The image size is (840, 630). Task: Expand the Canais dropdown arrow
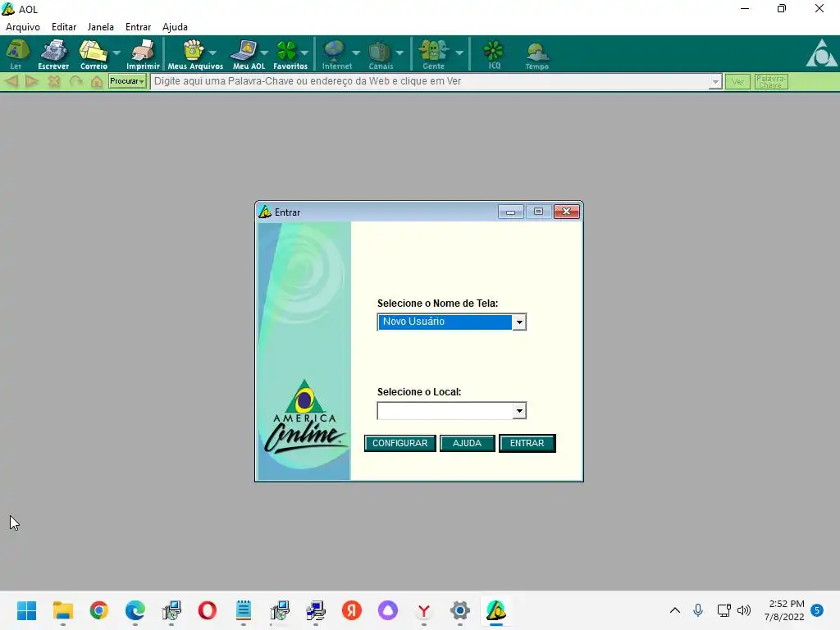399,52
